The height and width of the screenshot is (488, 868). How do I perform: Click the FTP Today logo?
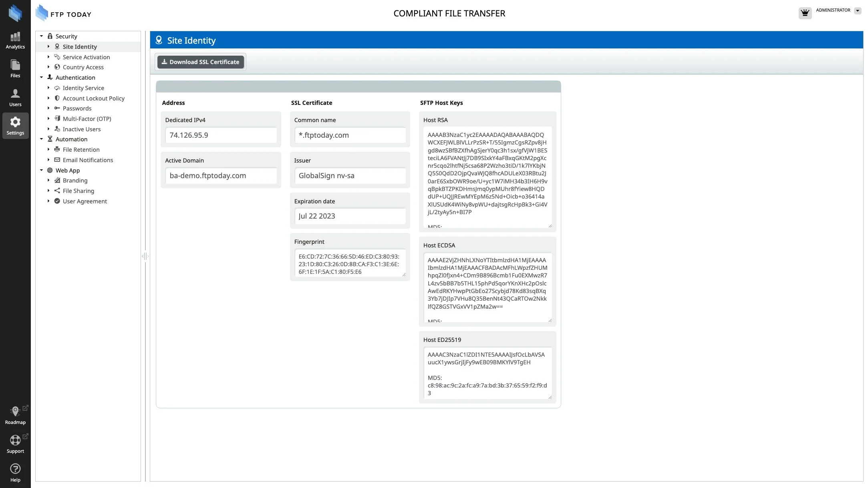(64, 14)
